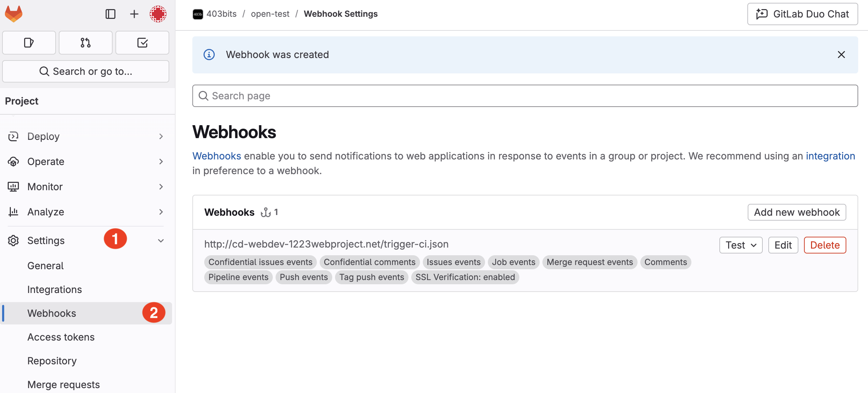Viewport: 868px width, 393px height.
Task: Click SSL Verification: enabled badge
Action: [465, 277]
